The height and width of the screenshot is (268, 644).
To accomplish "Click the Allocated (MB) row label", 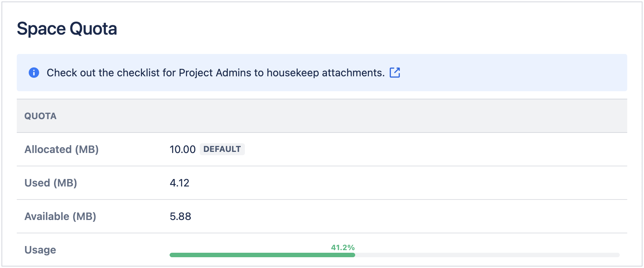I will [x=61, y=149].
